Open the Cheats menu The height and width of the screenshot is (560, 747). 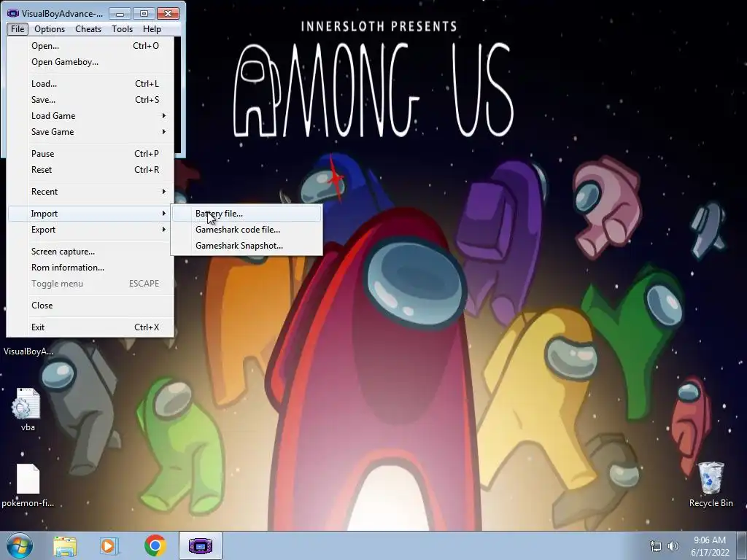point(88,29)
